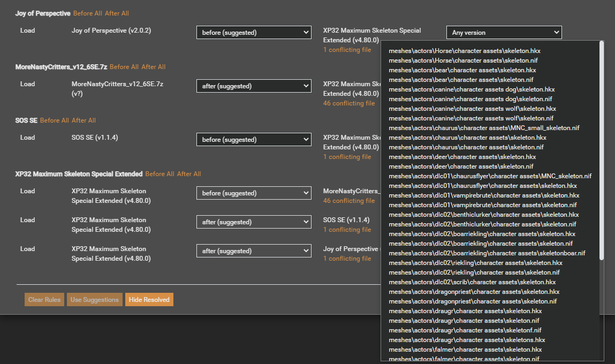Click After All for Joy of Perspective
Viewport: 615px width, 364px height.
(x=117, y=13)
